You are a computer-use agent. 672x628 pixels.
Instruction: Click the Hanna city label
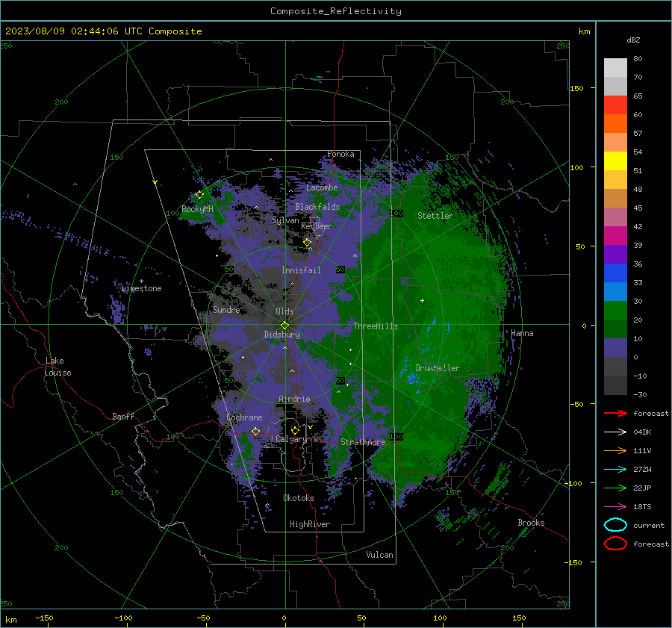coord(522,333)
